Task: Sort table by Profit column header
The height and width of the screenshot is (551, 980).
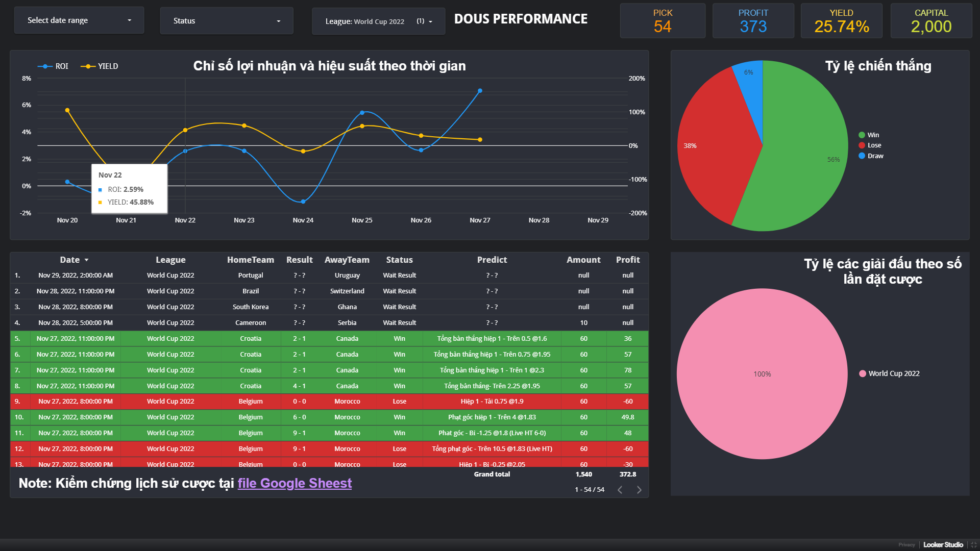Action: (x=627, y=260)
